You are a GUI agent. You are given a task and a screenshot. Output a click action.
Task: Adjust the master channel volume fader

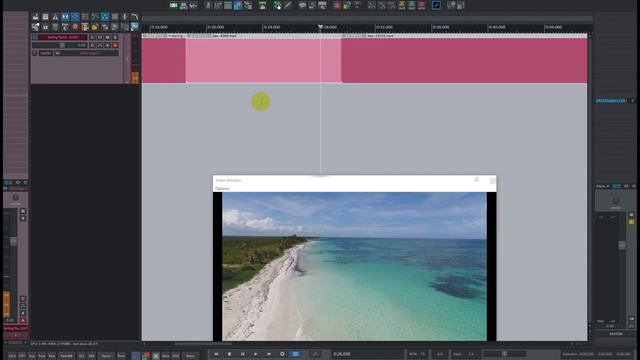tap(622, 245)
